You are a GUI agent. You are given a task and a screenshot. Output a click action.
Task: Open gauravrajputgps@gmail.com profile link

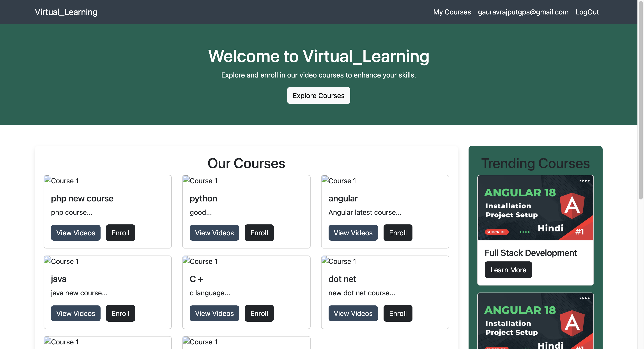(523, 12)
